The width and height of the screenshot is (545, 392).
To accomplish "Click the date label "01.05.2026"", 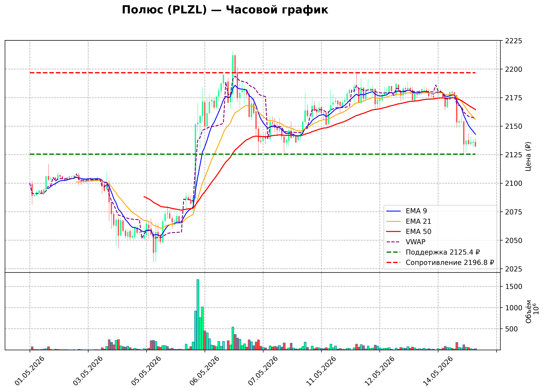I will [x=29, y=371].
